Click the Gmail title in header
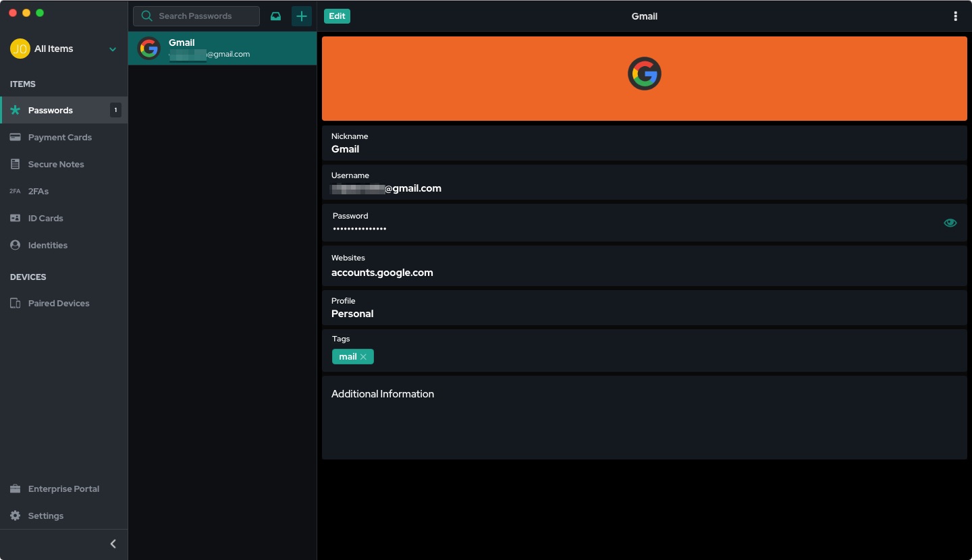This screenshot has height=560, width=972. [x=645, y=16]
